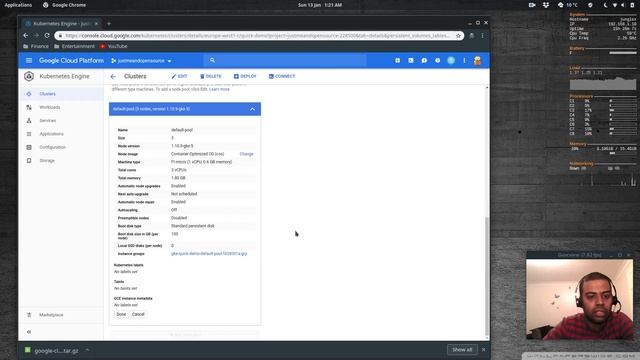Collapse the sidebar with the chevron icon

[29, 332]
